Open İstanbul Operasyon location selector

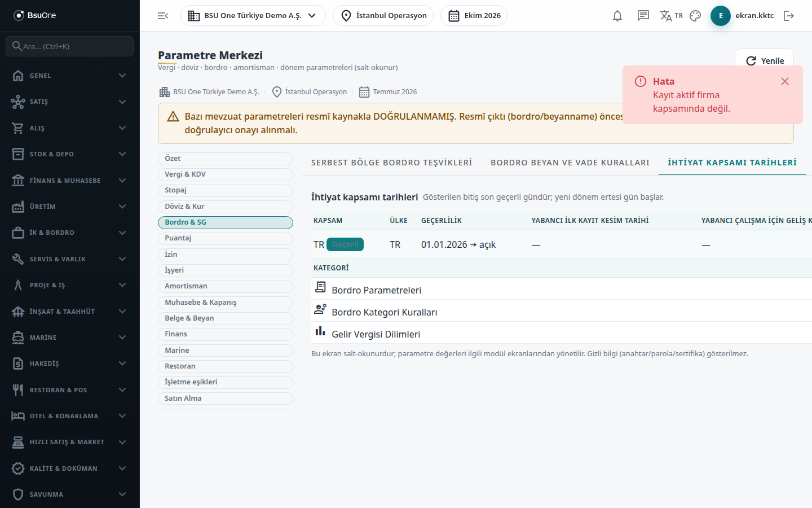tap(383, 16)
